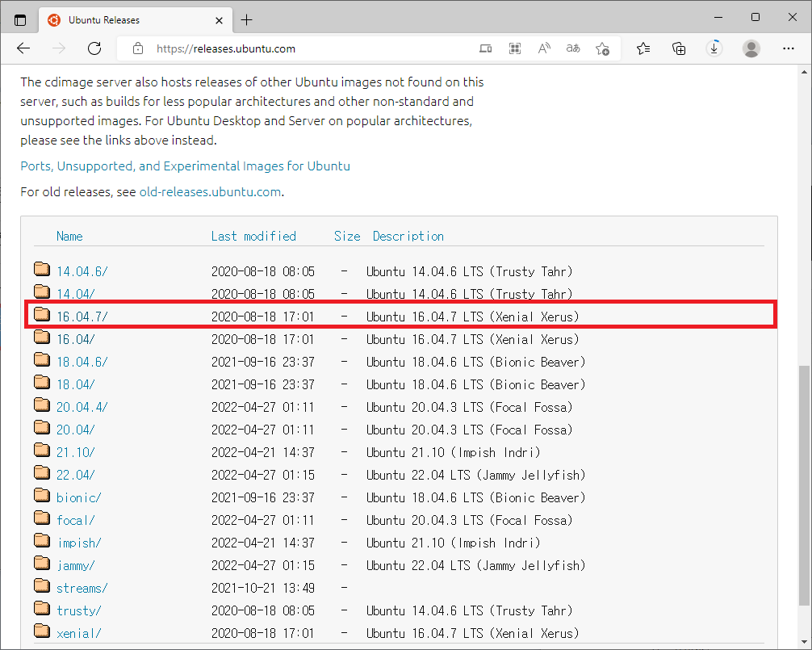
Task: Open the 20.04/ directory
Action: pyautogui.click(x=76, y=430)
